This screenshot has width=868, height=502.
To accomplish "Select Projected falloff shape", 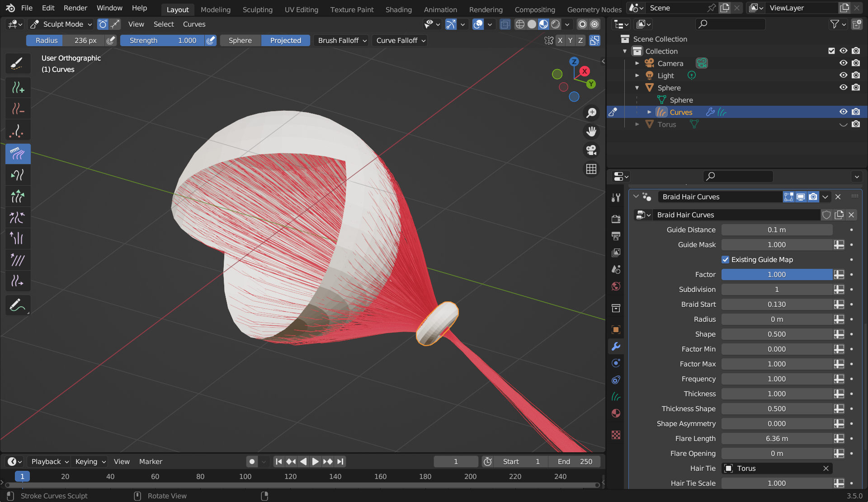I will (286, 41).
